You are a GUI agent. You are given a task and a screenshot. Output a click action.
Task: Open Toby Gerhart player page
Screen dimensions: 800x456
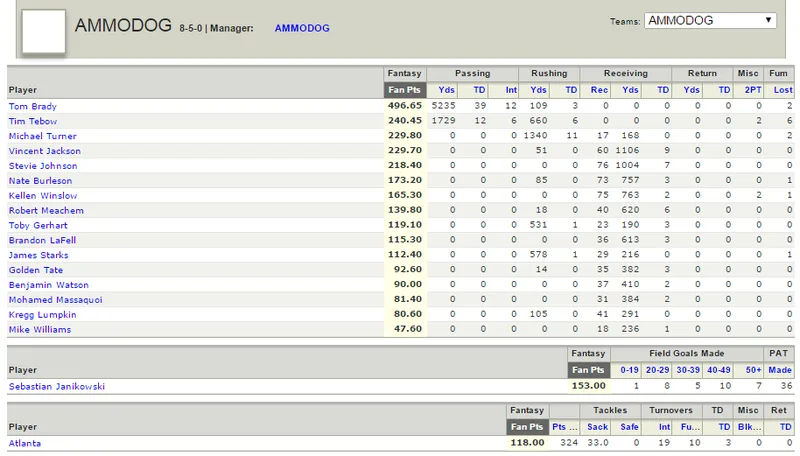(38, 225)
